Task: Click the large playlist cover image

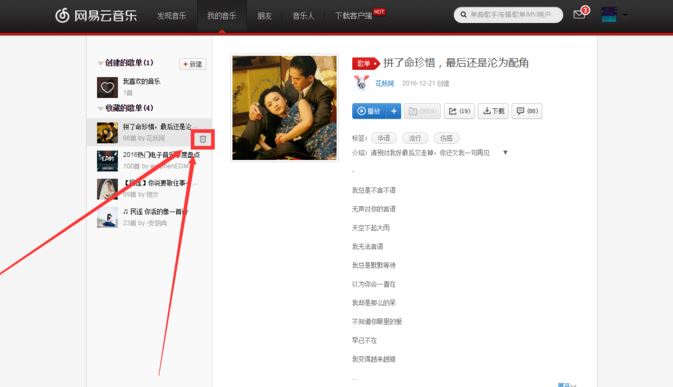Action: pyautogui.click(x=285, y=108)
